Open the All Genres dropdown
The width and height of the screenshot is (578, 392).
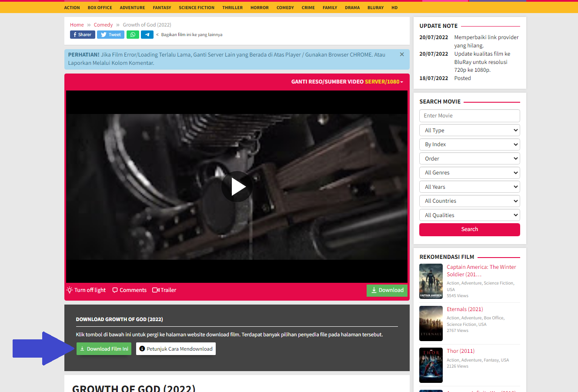(470, 173)
